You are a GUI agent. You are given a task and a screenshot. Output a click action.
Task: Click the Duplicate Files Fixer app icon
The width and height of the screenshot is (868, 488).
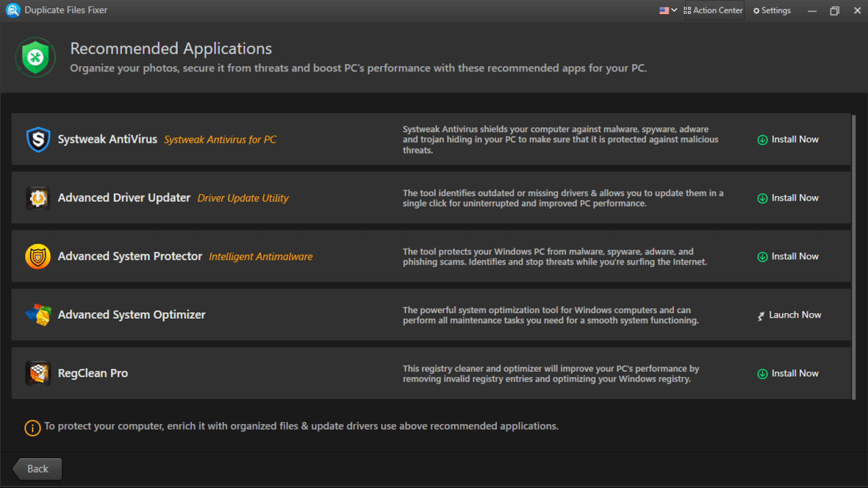[12, 10]
